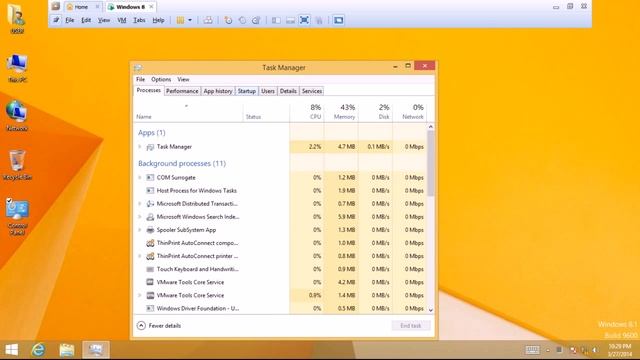Open Task Manager File menu
This screenshot has height=360, width=640.
pyautogui.click(x=140, y=79)
